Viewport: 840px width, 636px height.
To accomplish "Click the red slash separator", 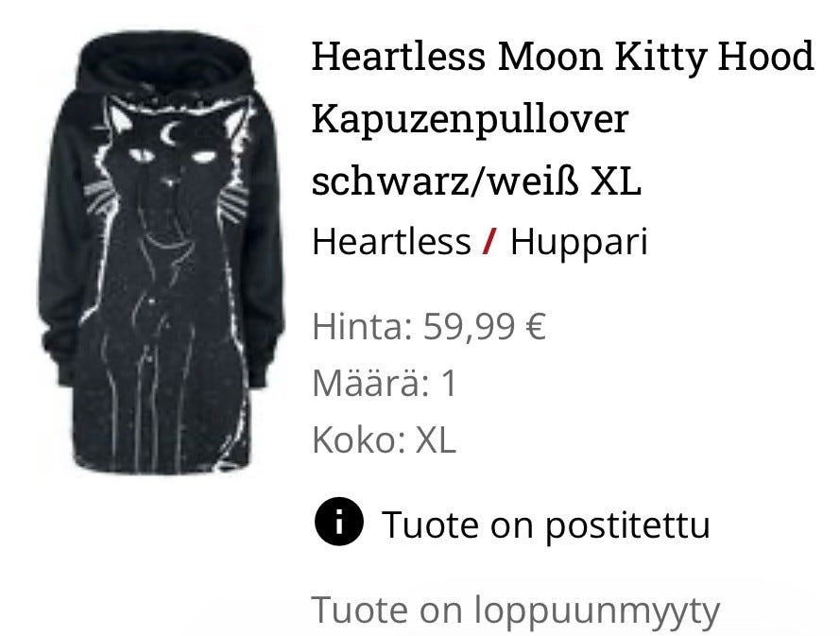I will (x=489, y=241).
